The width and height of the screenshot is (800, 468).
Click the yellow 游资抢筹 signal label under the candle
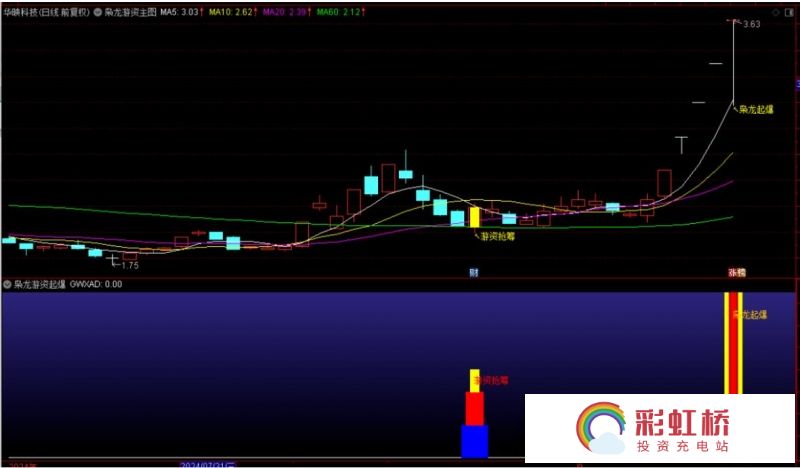[x=495, y=237]
